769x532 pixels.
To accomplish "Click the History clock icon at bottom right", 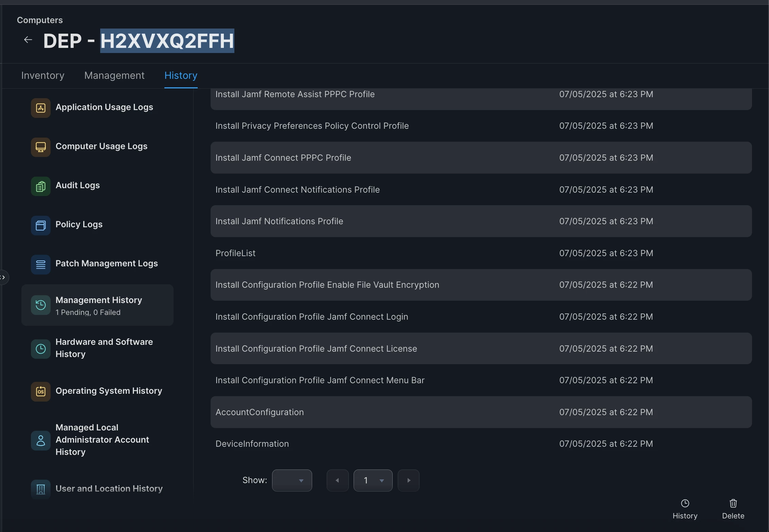I will (685, 503).
